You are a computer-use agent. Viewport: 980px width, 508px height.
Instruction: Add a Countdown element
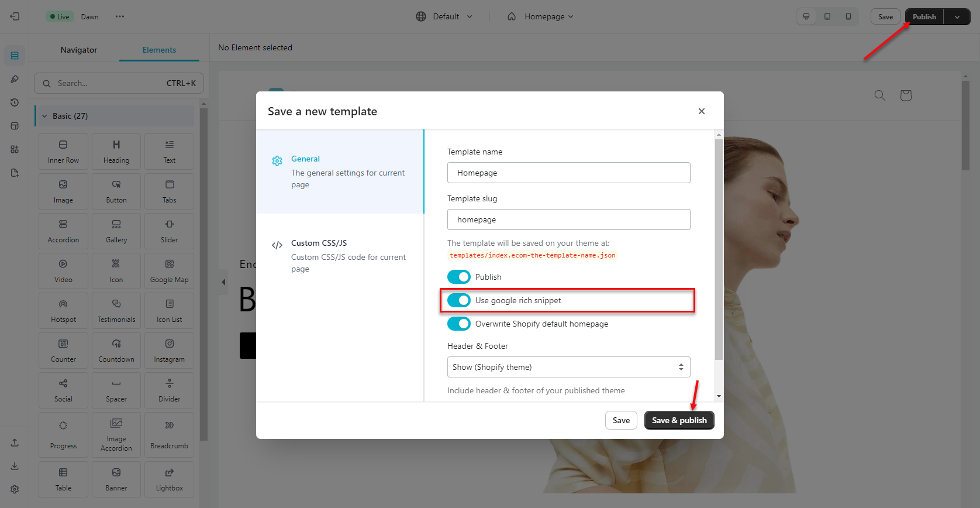pos(116,350)
